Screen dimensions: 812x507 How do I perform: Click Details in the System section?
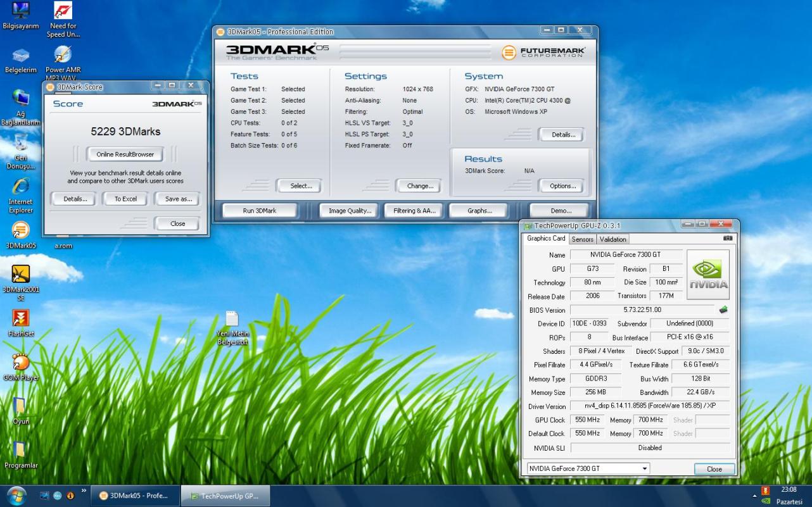pyautogui.click(x=563, y=134)
